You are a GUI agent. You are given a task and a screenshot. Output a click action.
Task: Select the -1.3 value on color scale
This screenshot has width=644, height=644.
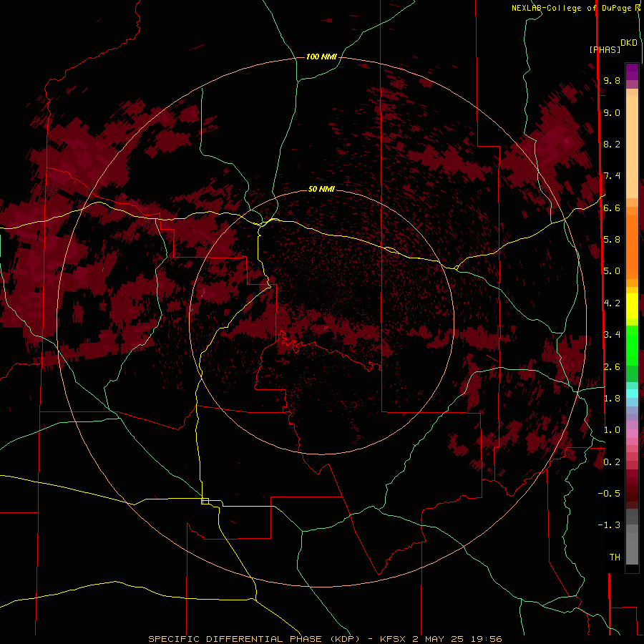tap(609, 525)
